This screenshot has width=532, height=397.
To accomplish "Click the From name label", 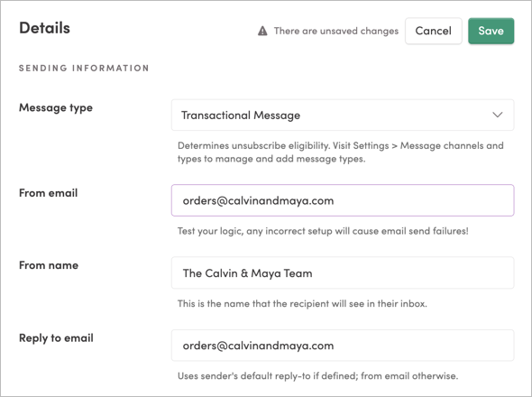I will [x=49, y=265].
